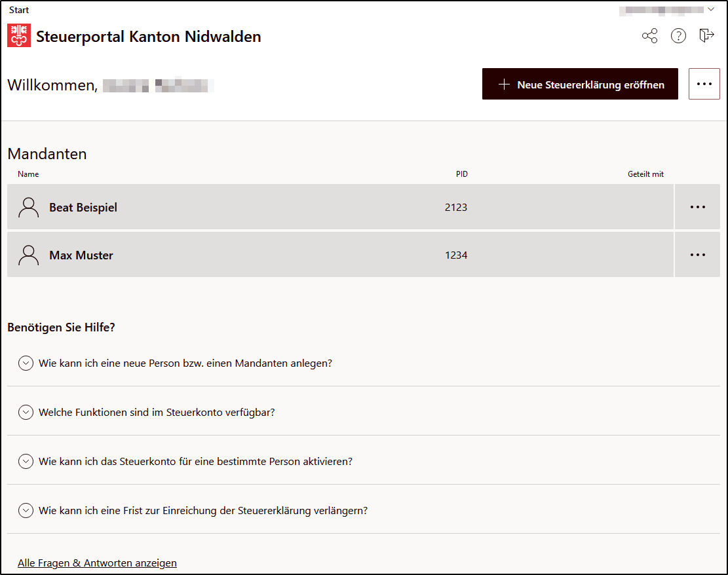Click PID value 1234

[456, 255]
